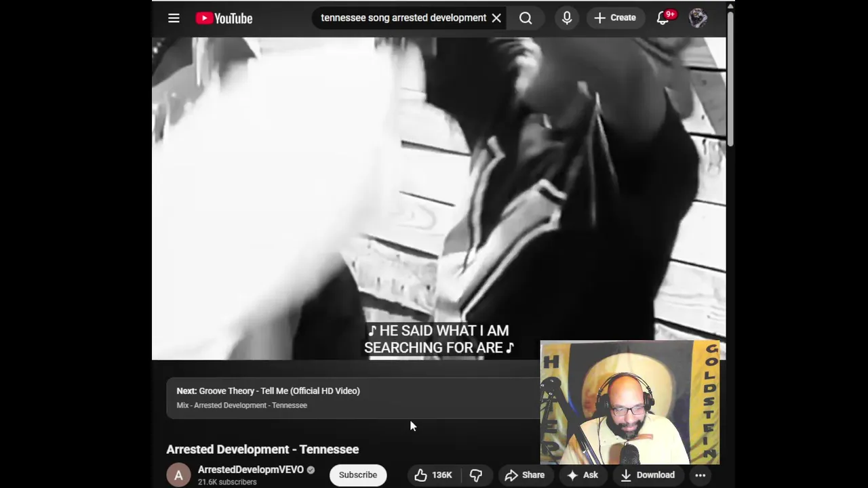Screen dimensions: 868x488
Task: Focus the search field text
Action: tap(403, 18)
